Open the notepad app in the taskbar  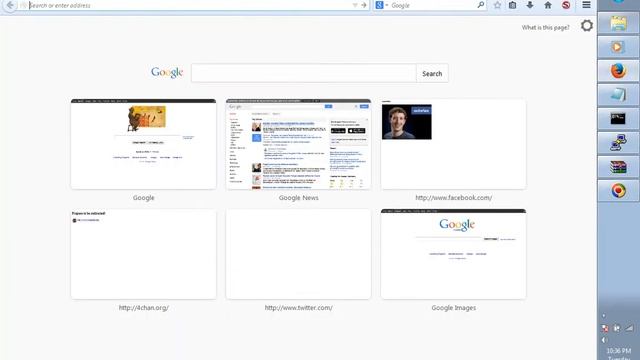click(618, 95)
